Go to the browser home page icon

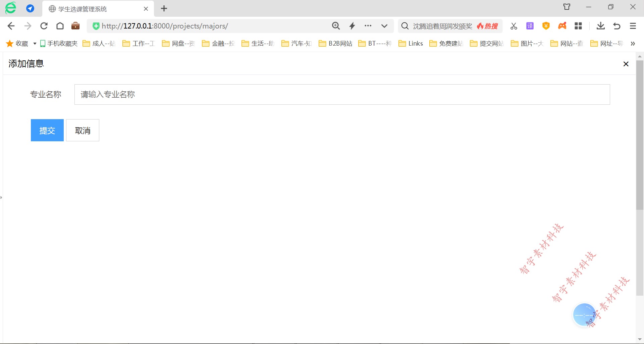pyautogui.click(x=60, y=26)
